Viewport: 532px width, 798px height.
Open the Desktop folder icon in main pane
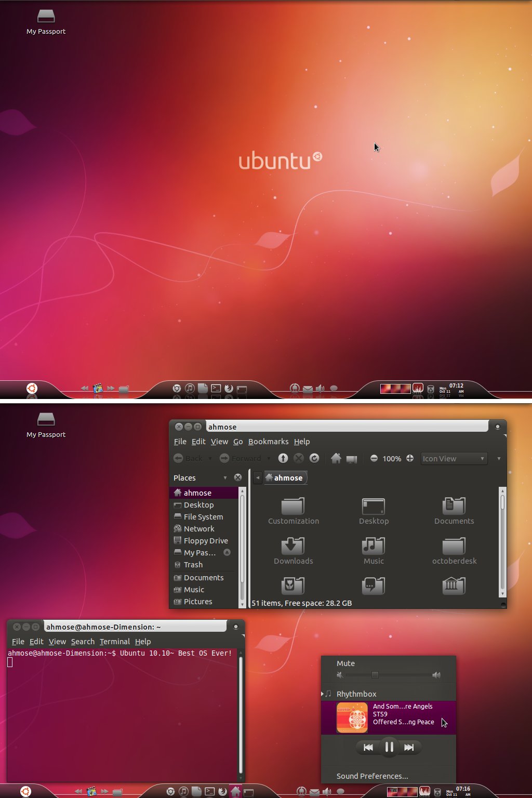click(x=374, y=511)
